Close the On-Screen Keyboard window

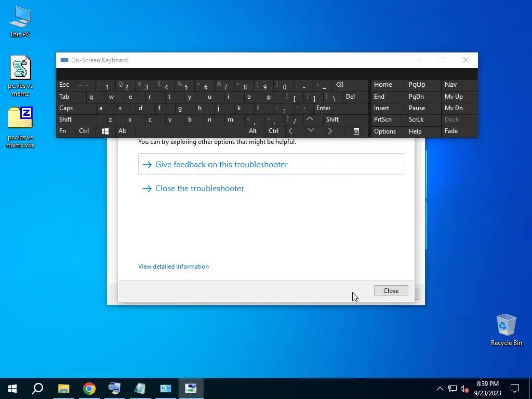point(466,60)
